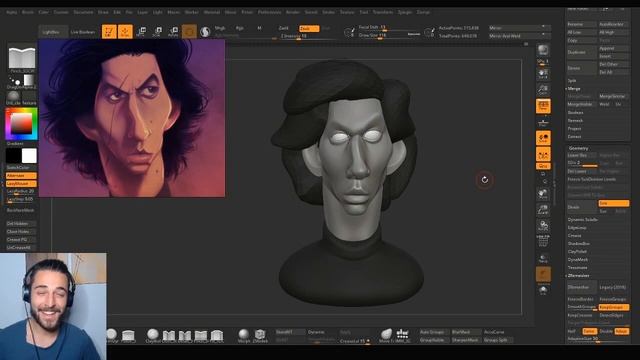The image size is (640, 360).
Task: Toggle the Xyz rotation mode
Action: [543, 166]
